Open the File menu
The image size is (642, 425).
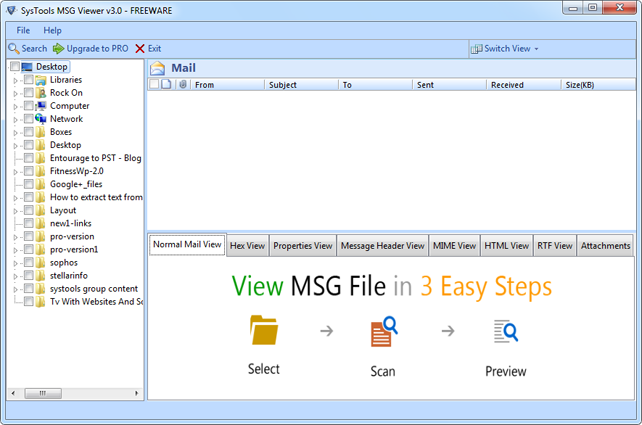(x=23, y=31)
